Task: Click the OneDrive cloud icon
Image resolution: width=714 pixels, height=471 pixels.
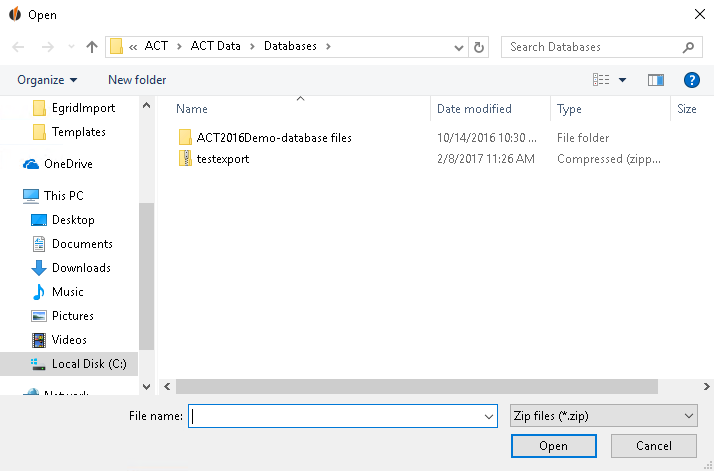Action: (x=31, y=164)
